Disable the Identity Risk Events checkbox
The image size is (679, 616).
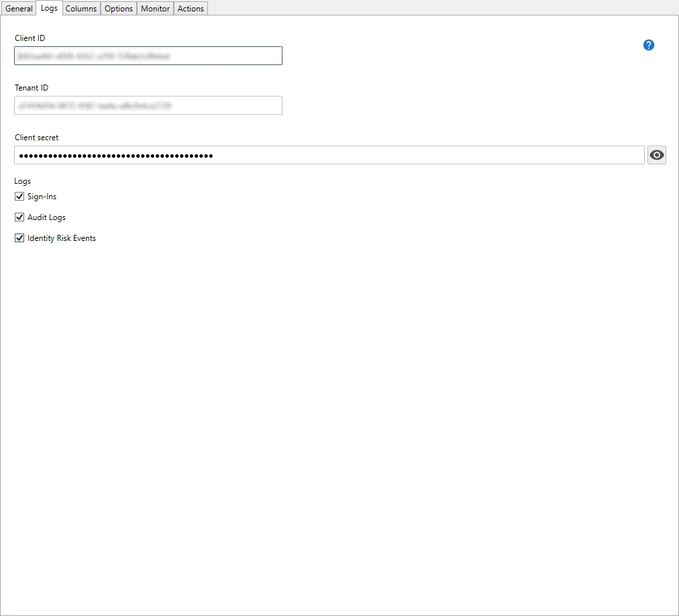click(x=19, y=238)
